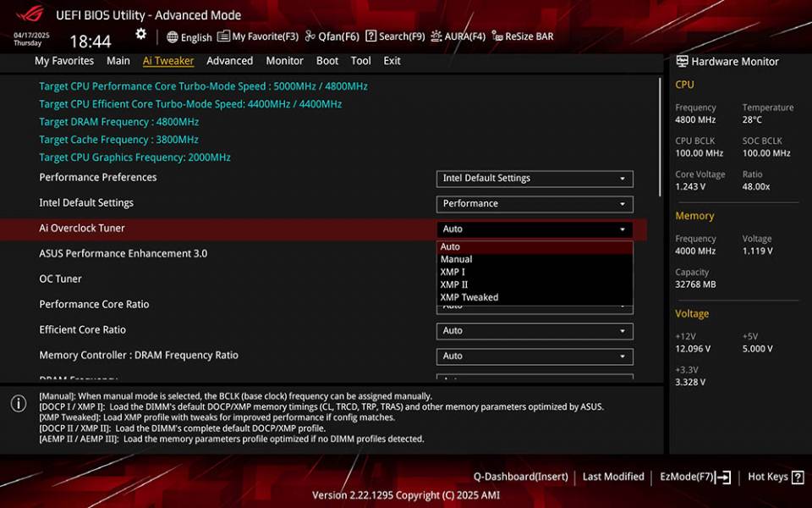
Task: Click Last Modified button
Action: [x=613, y=478]
